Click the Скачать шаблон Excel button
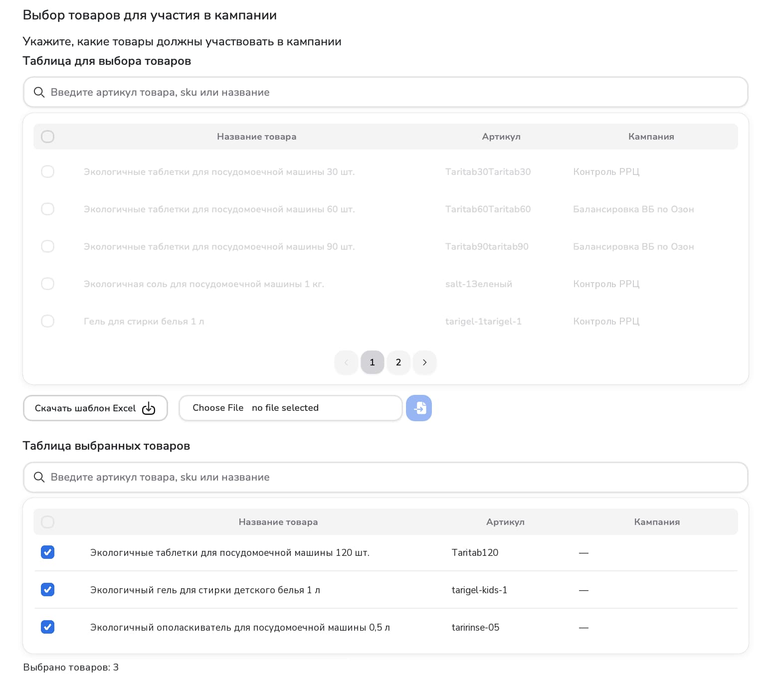This screenshot has height=684, width=784. (x=95, y=408)
